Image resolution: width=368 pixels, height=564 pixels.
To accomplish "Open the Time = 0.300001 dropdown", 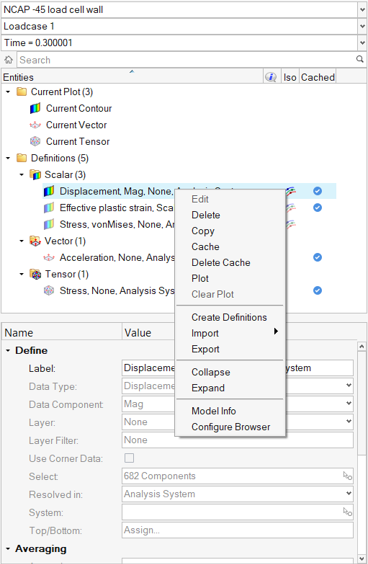I will pos(362,43).
